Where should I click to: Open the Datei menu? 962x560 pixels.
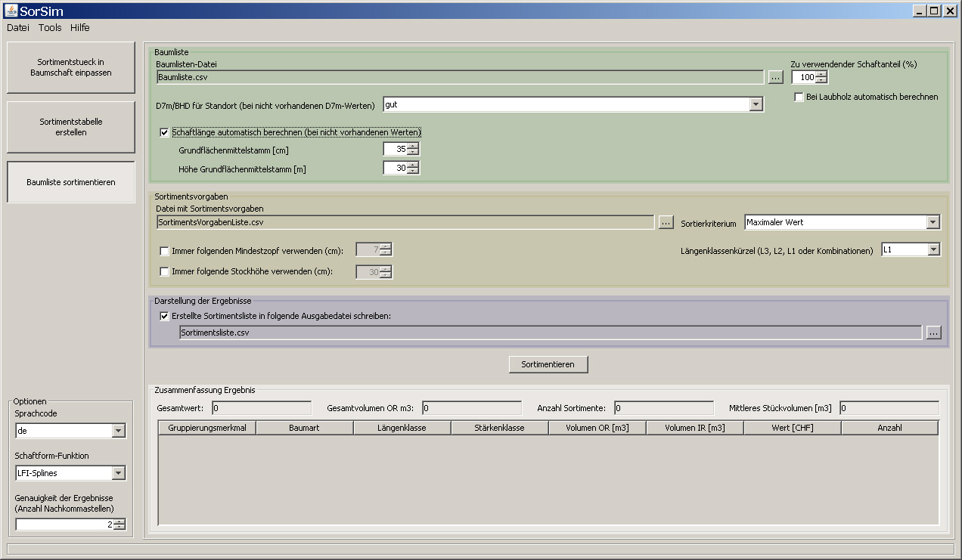[x=18, y=28]
